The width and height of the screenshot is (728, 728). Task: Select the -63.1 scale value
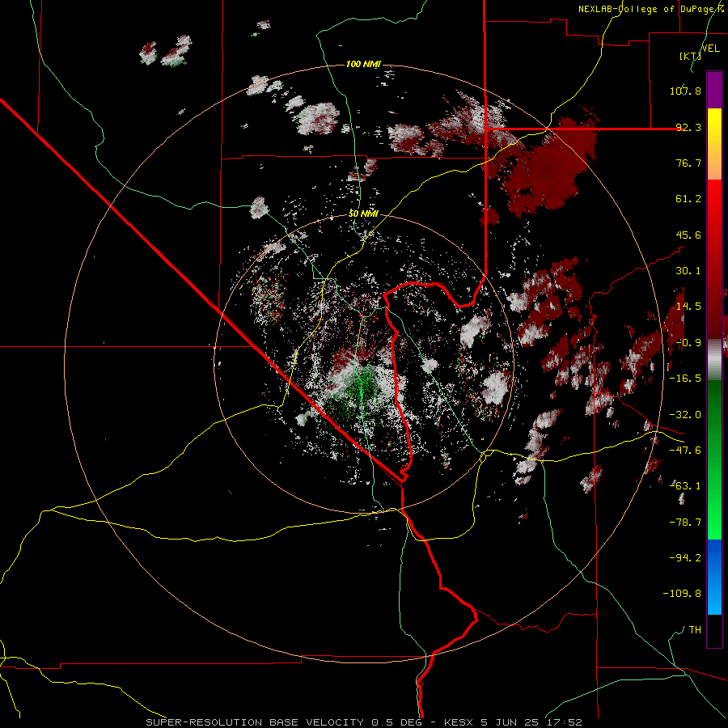pos(685,486)
